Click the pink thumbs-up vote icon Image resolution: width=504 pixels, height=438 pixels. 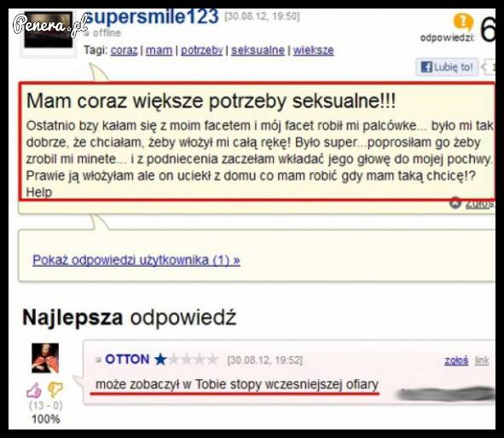34,390
